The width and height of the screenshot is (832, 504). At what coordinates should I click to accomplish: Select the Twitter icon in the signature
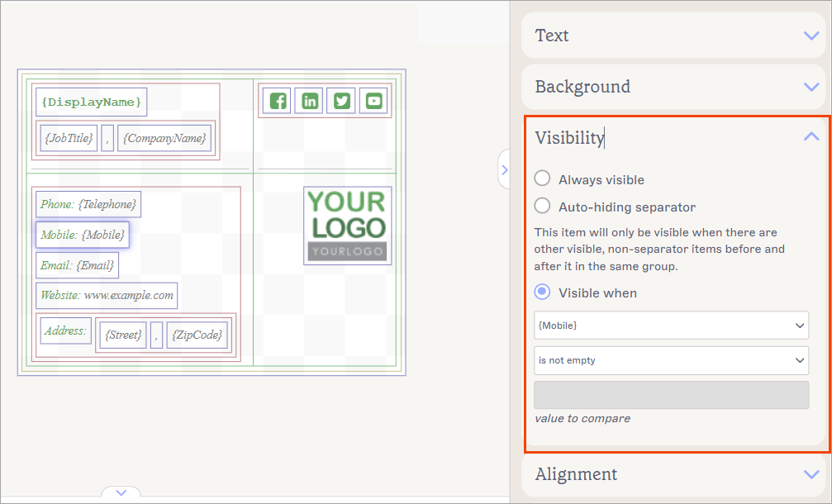342,101
